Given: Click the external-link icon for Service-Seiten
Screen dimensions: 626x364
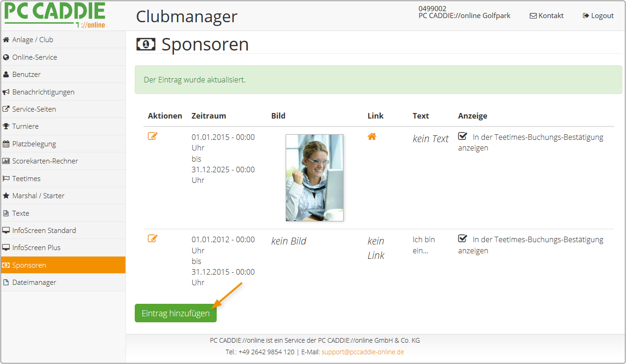Looking at the screenshot, I should pyautogui.click(x=6, y=109).
